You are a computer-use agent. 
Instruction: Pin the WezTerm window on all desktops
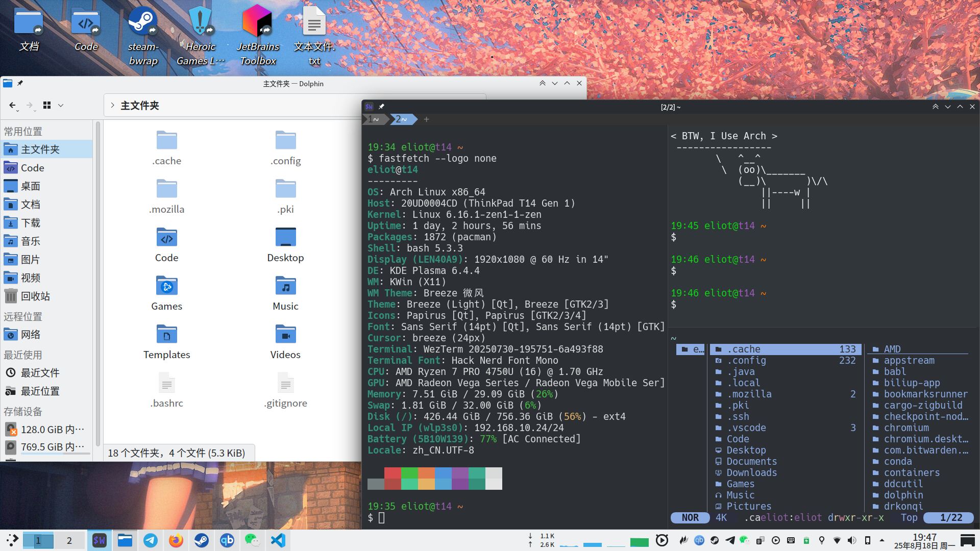[x=381, y=107]
